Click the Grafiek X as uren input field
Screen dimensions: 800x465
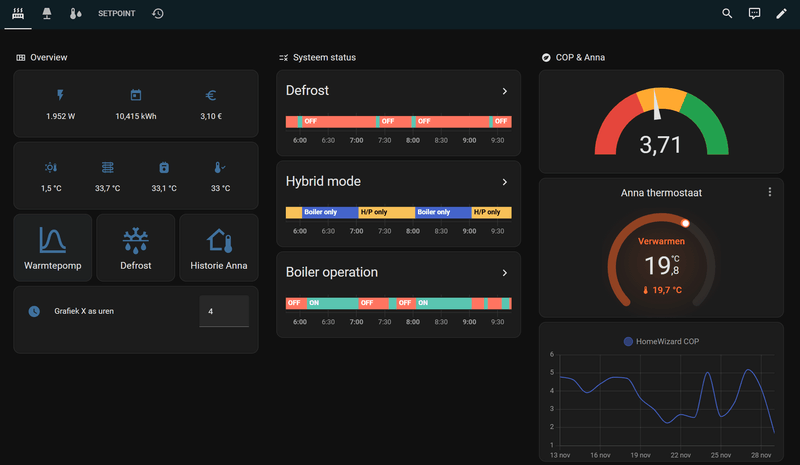coord(224,311)
